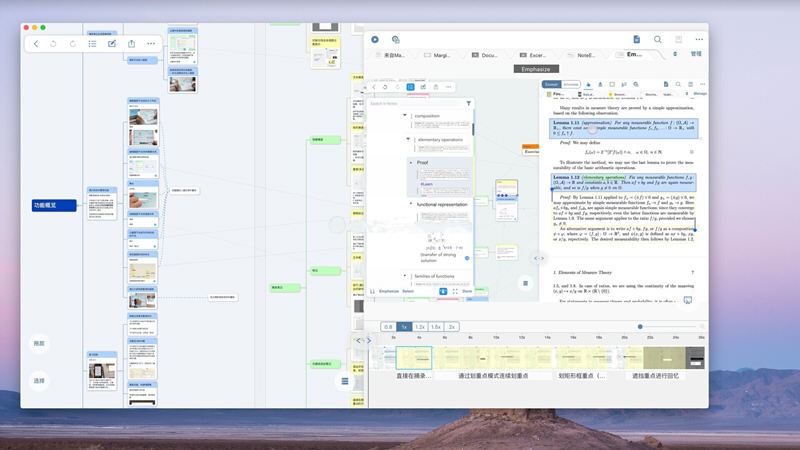Image resolution: width=800 pixels, height=450 pixels.
Task: Switch to the Docu... tab
Action: pyautogui.click(x=485, y=55)
